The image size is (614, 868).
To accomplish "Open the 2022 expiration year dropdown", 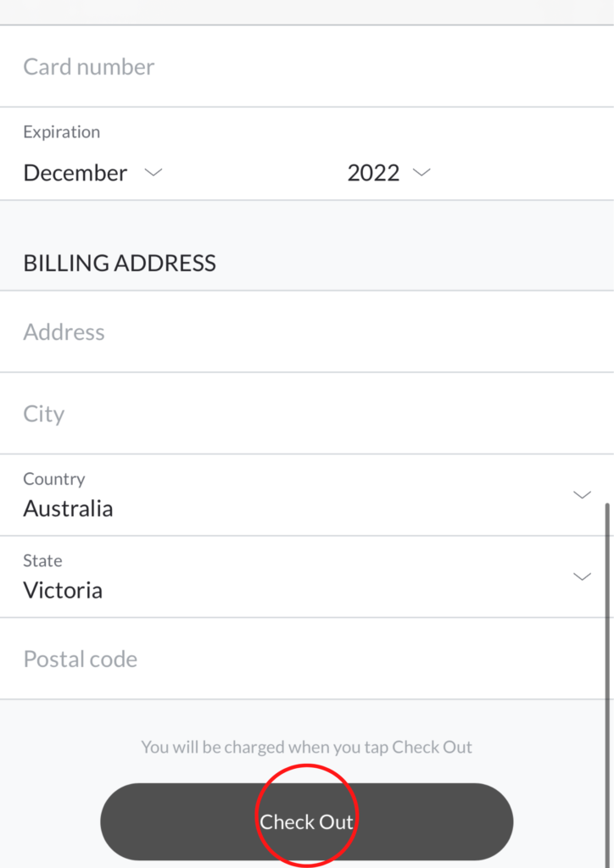I will [373, 173].
